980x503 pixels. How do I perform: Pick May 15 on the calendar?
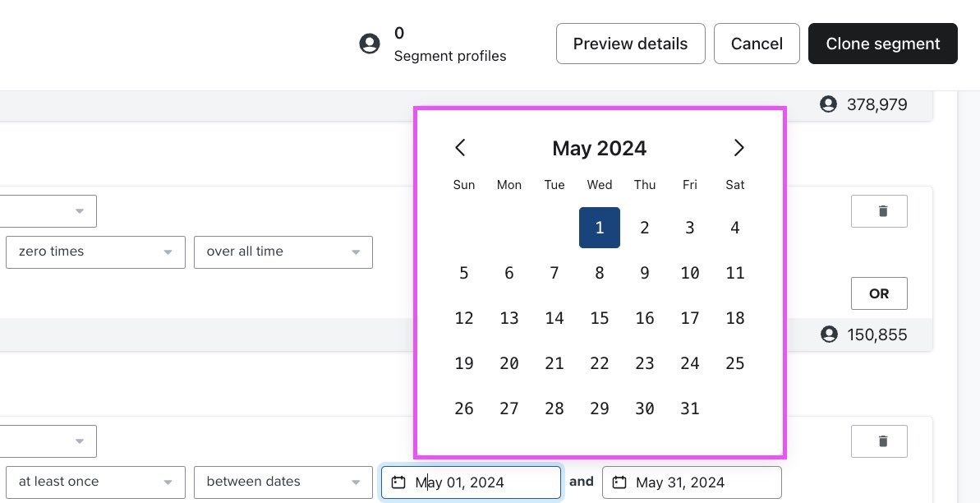click(600, 318)
